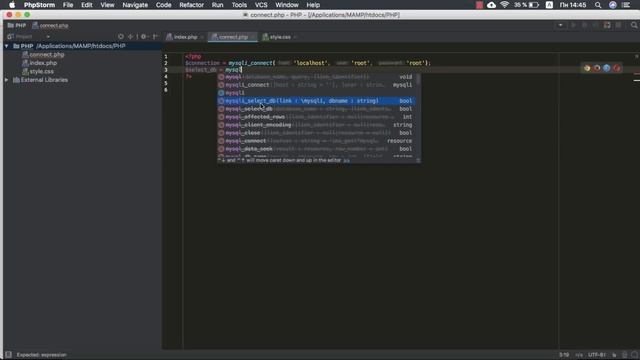Choose highlighted mysqli_select_db(link, dbname) suggestion
The height and width of the screenshot is (360, 640).
point(316,101)
